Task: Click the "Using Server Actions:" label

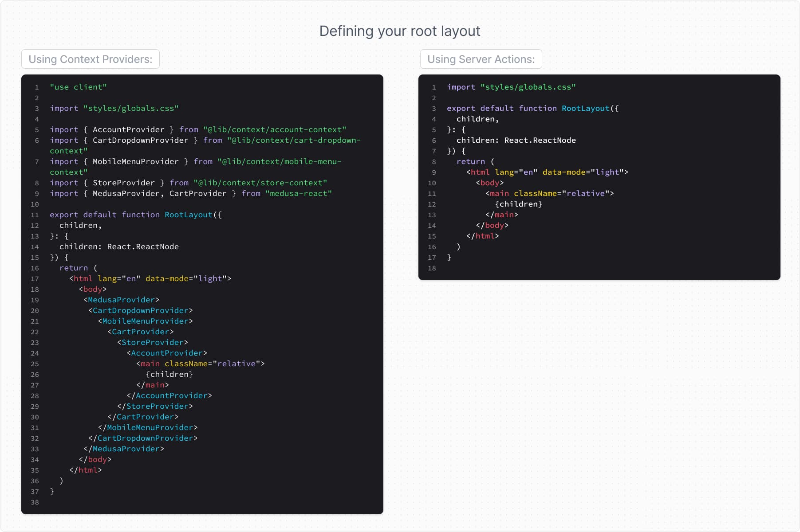Action: 481,59
